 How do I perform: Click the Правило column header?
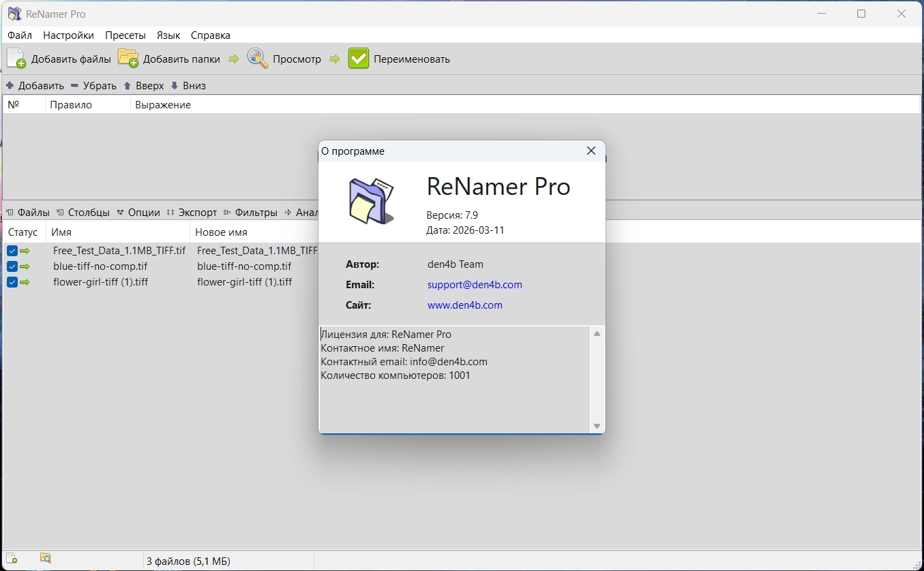pos(88,105)
